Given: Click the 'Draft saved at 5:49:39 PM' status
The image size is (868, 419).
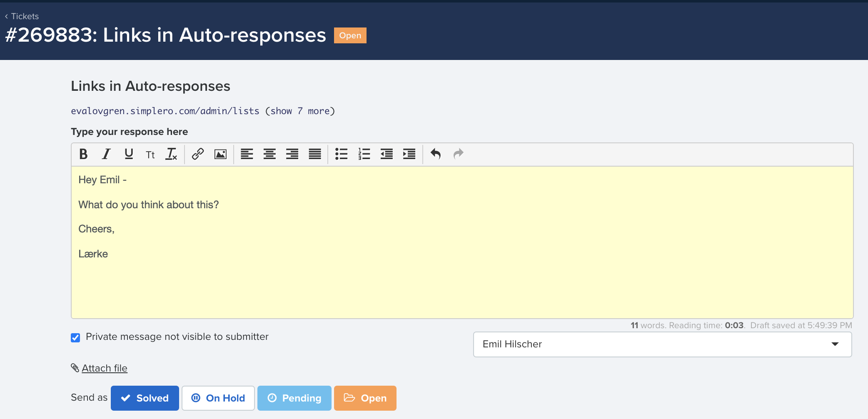Looking at the screenshot, I should click(x=801, y=325).
